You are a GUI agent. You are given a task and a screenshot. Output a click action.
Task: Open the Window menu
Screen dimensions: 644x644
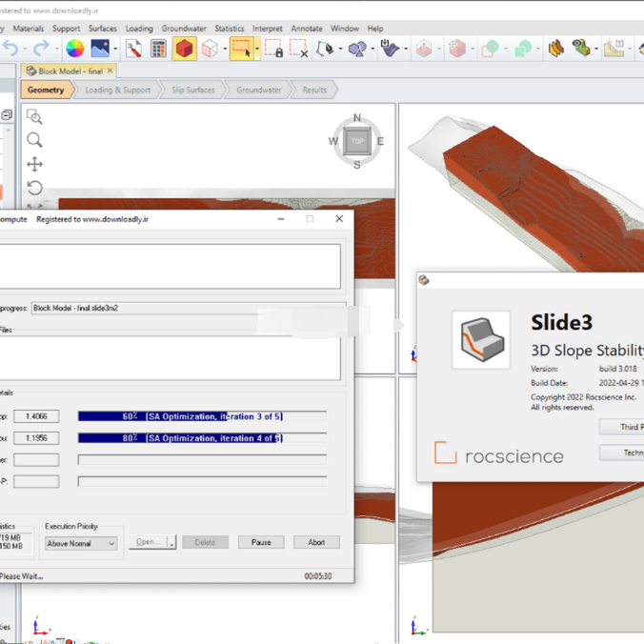345,29
